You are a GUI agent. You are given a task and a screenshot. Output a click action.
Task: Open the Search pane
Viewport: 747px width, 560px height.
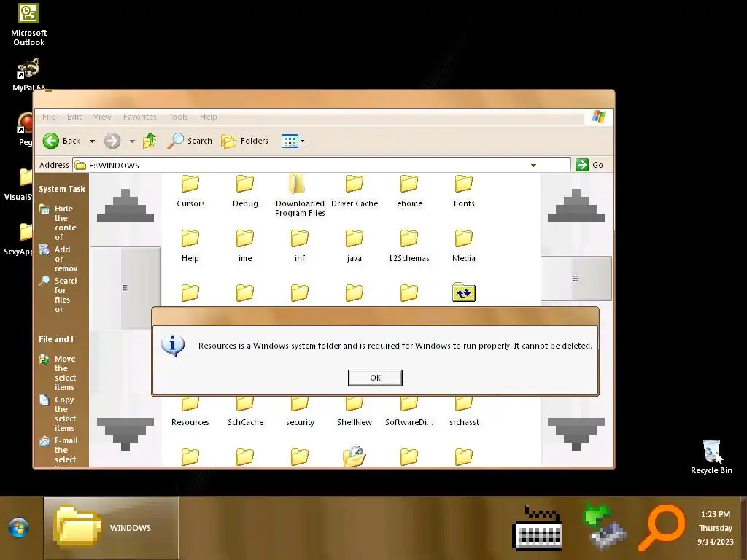coord(190,141)
